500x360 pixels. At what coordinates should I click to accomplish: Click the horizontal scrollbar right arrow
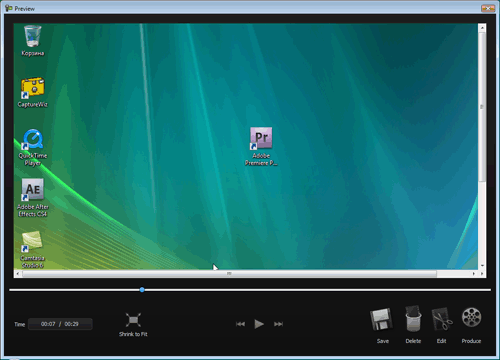(x=473, y=274)
